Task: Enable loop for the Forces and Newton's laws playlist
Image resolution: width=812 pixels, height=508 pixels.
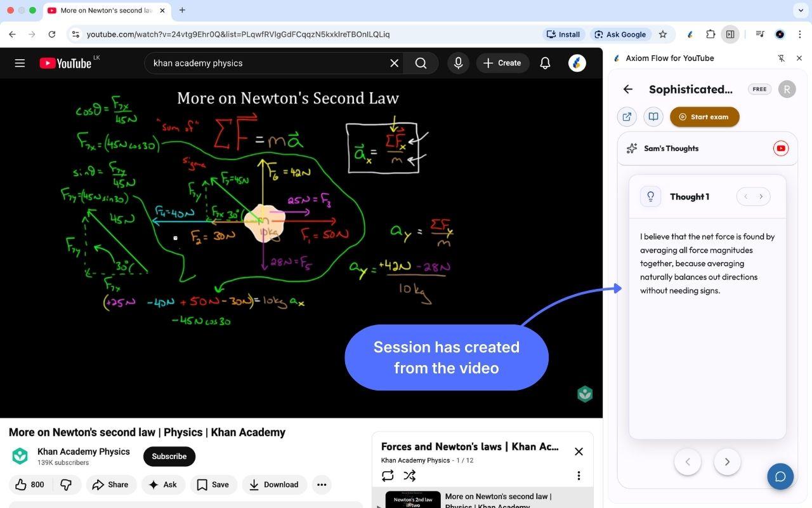Action: click(387, 475)
